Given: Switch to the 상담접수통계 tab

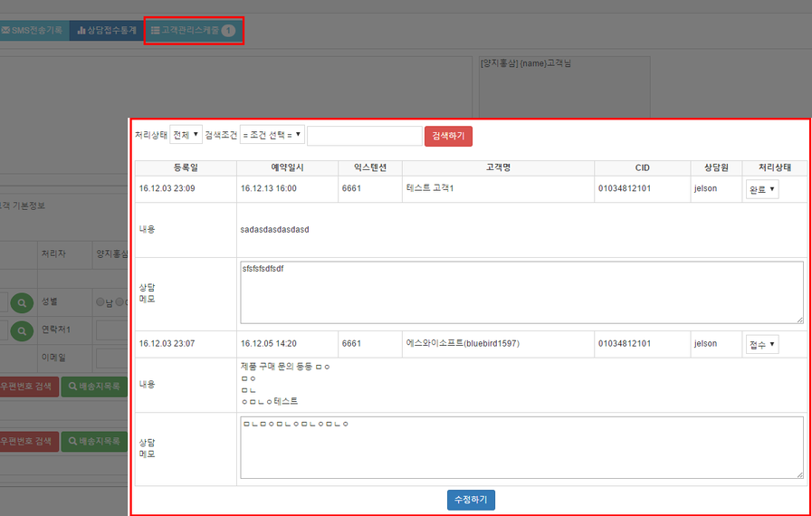Looking at the screenshot, I should pyautogui.click(x=106, y=30).
